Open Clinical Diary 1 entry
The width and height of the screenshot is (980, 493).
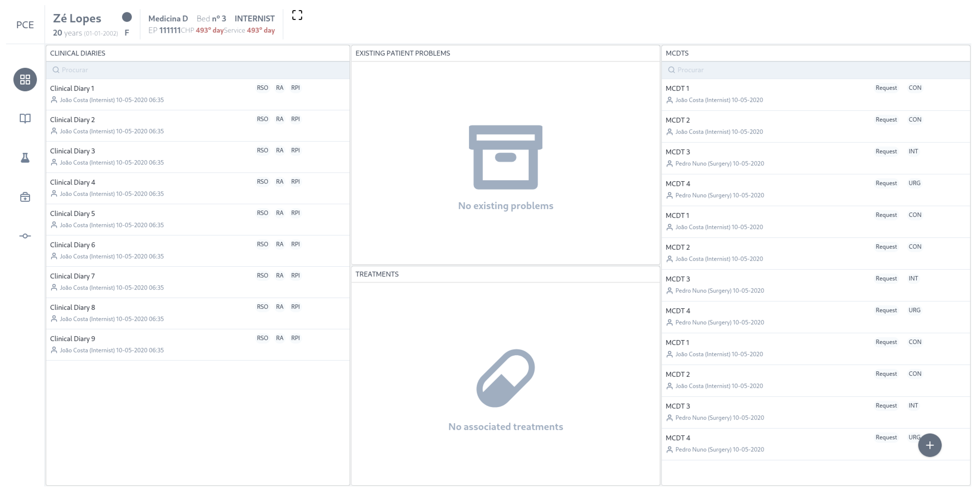coord(198,94)
